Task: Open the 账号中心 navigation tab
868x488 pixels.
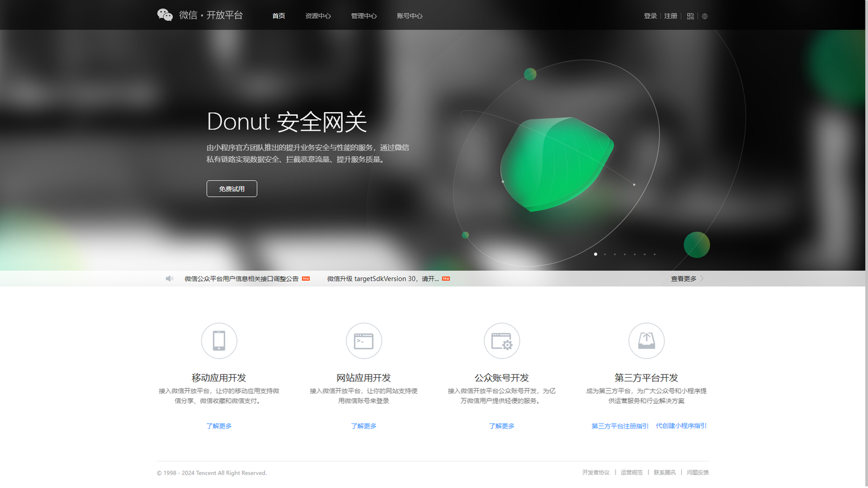Action: coord(409,16)
